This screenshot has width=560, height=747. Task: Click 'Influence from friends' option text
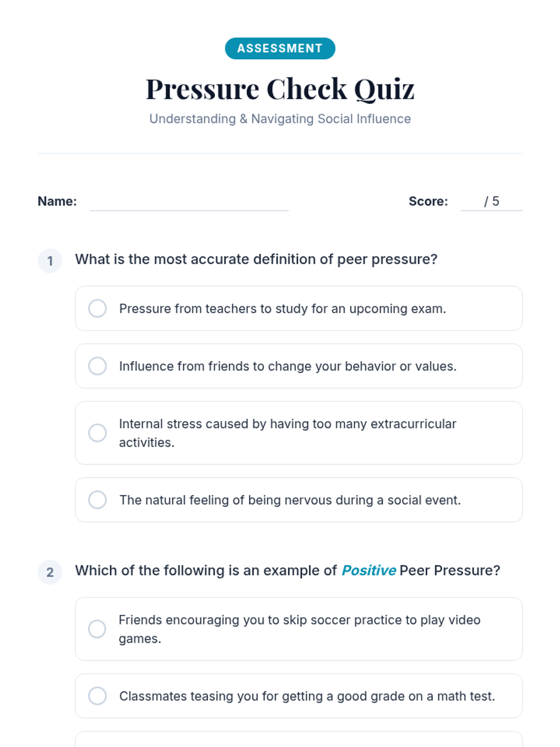pyautogui.click(x=287, y=366)
